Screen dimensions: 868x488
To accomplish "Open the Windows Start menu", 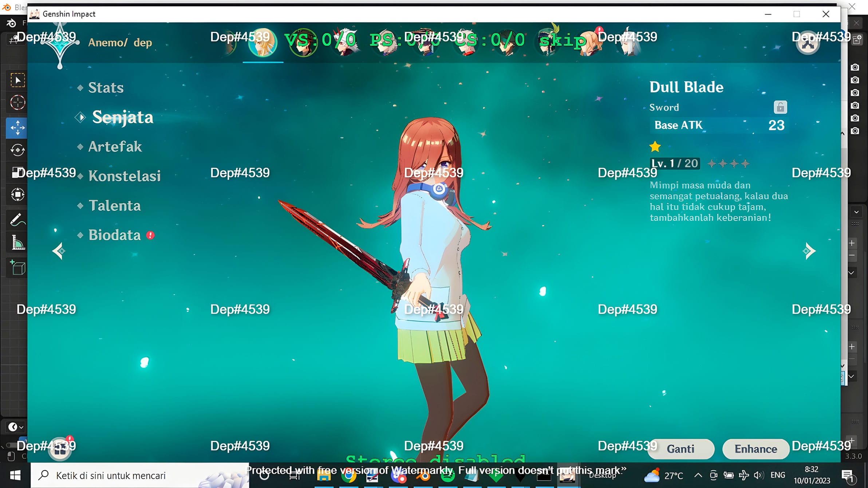I will pyautogui.click(x=15, y=475).
